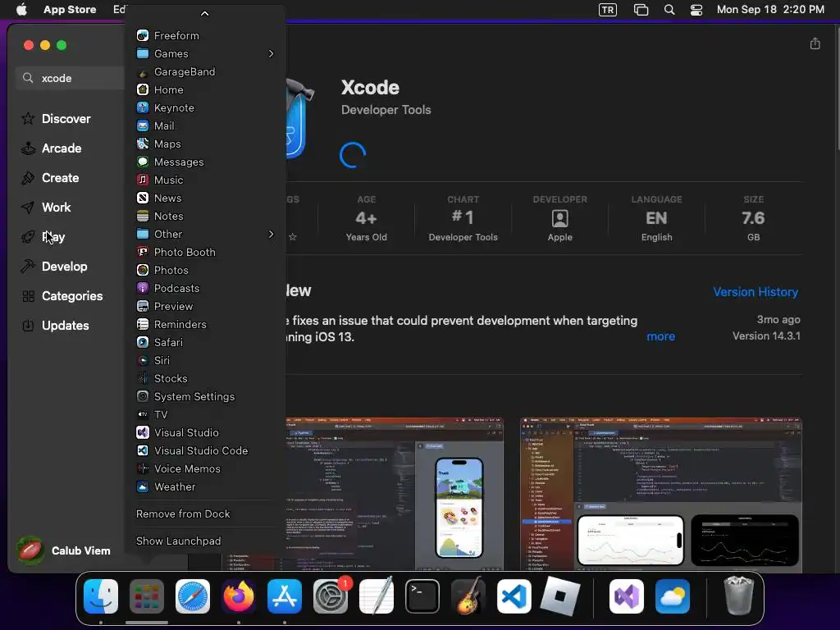Open Control Center in menu bar

coord(696,10)
